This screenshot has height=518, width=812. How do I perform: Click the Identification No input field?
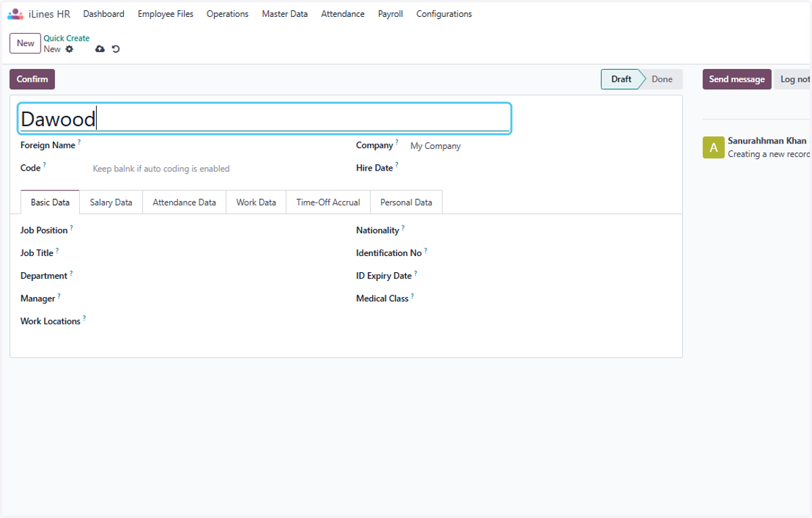click(551, 253)
